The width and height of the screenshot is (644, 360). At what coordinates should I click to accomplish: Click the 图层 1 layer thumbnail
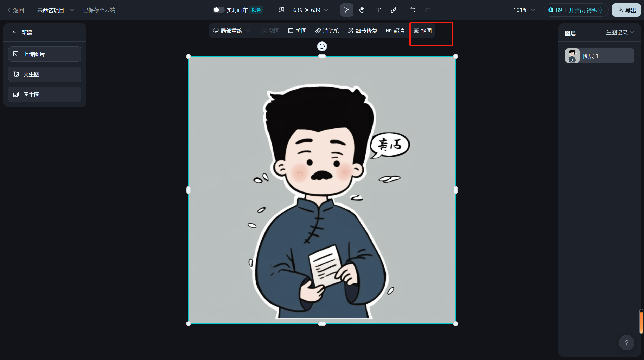(x=572, y=55)
